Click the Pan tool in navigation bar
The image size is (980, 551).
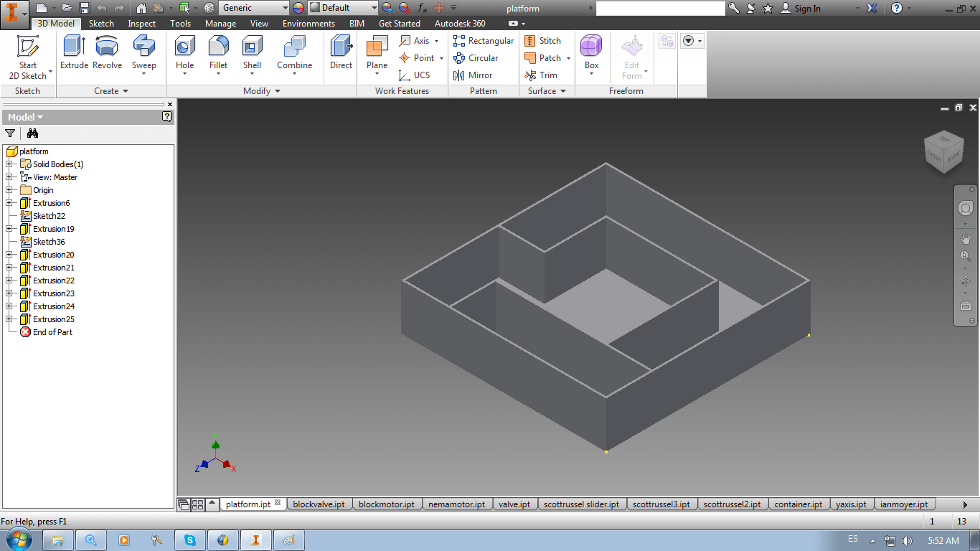(x=966, y=238)
